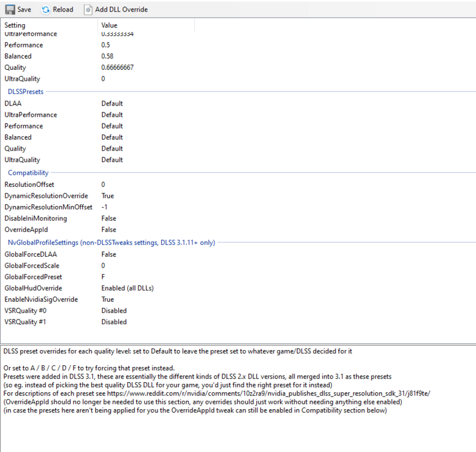Screen dimensions: 476x452
Task: Click the NvGlobalProfileSettings section header
Action: coord(112,243)
